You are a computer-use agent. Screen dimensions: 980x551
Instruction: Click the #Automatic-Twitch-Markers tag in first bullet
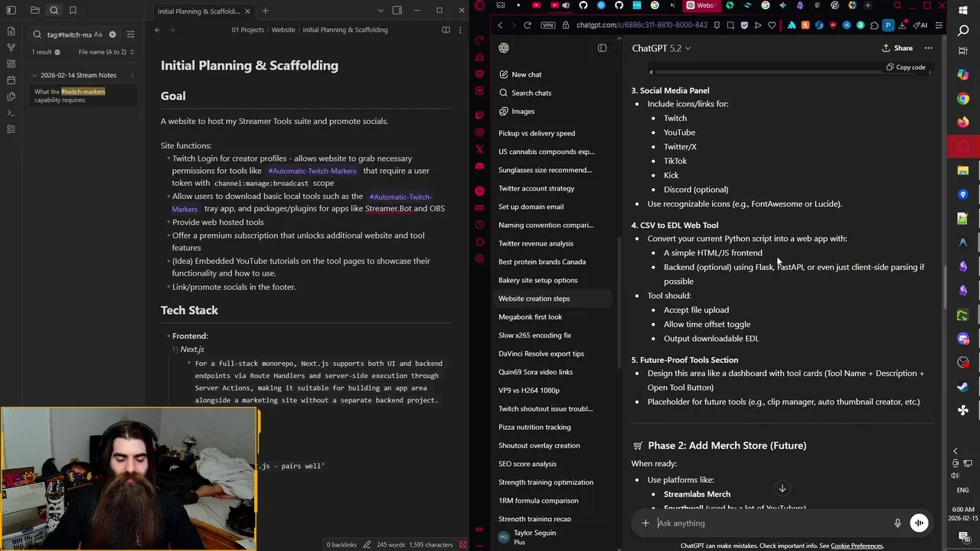312,171
